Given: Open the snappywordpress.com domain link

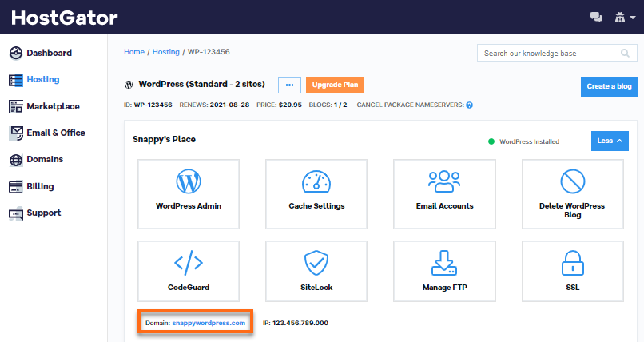Looking at the screenshot, I should click(209, 323).
